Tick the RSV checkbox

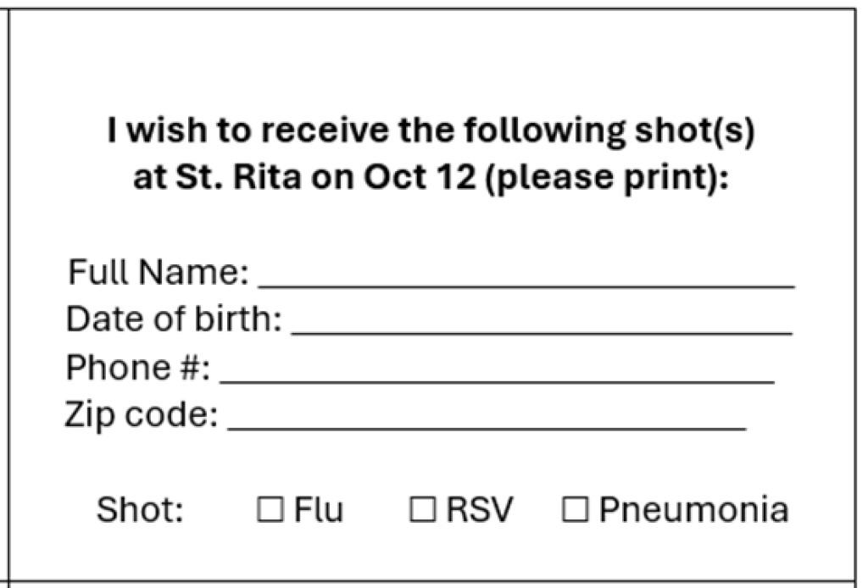[423, 509]
